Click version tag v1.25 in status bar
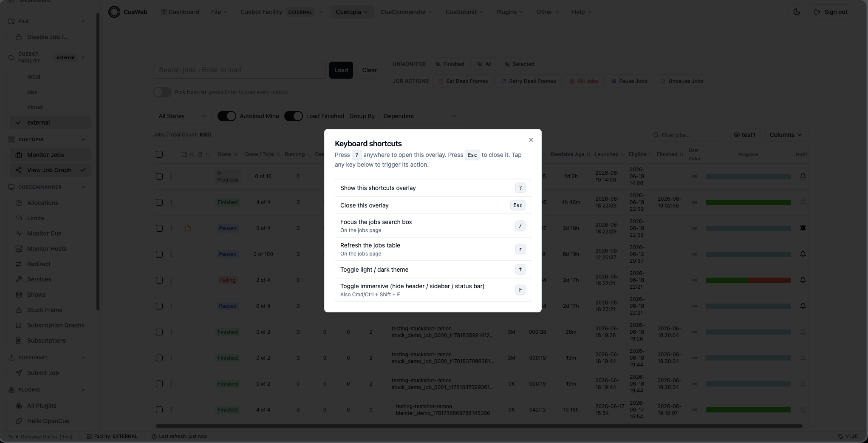This screenshot has height=443, width=868. coord(848,436)
